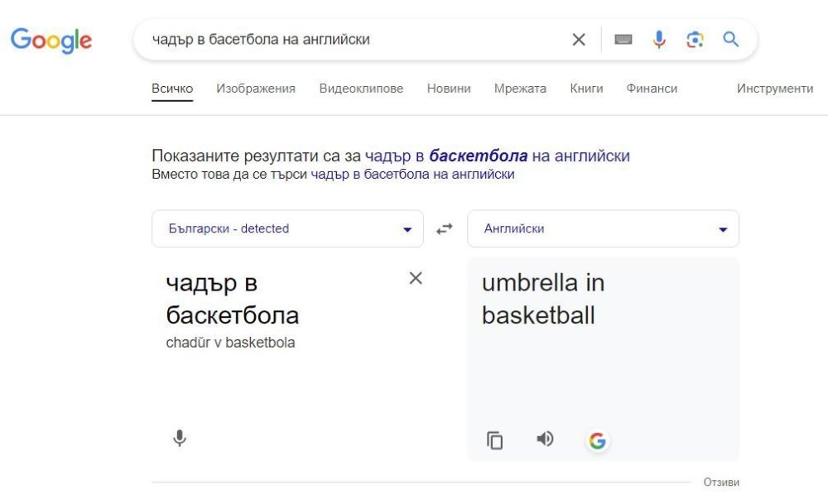Open the on-screen keyboard input tool
The height and width of the screenshot is (504, 828).
[x=623, y=40]
